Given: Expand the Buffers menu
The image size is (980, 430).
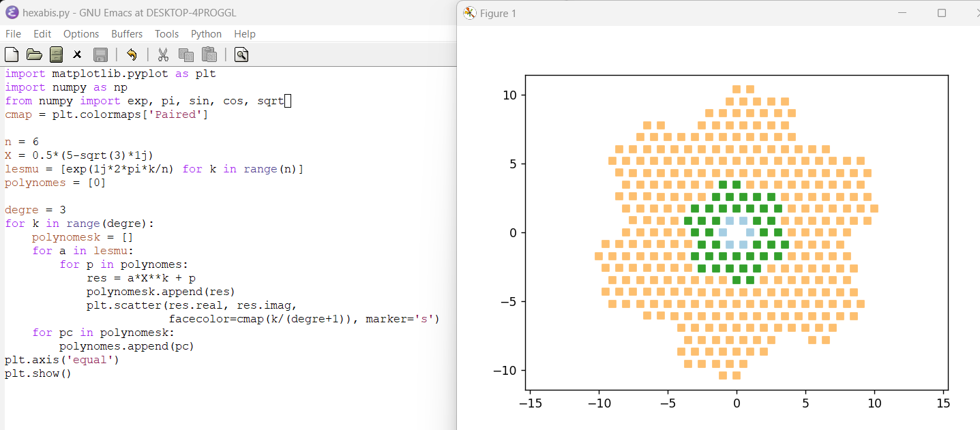Looking at the screenshot, I should pos(127,34).
